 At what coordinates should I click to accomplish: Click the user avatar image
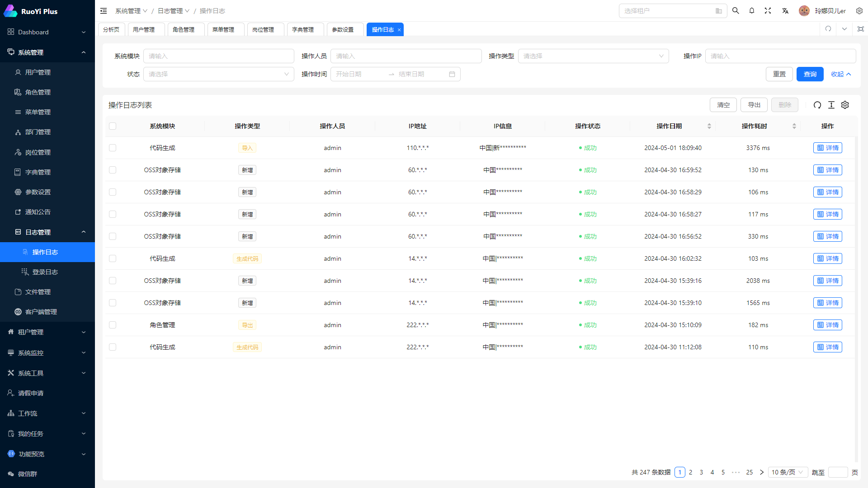point(804,11)
